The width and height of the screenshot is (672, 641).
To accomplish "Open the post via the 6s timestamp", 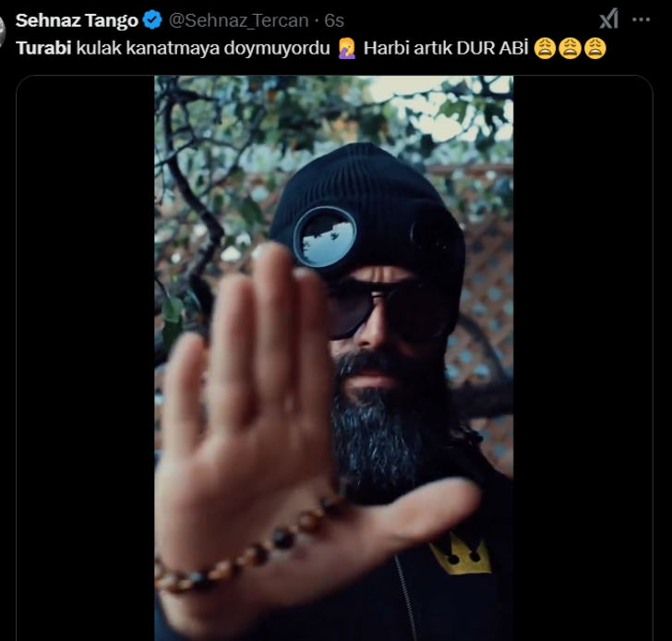I will [x=332, y=20].
